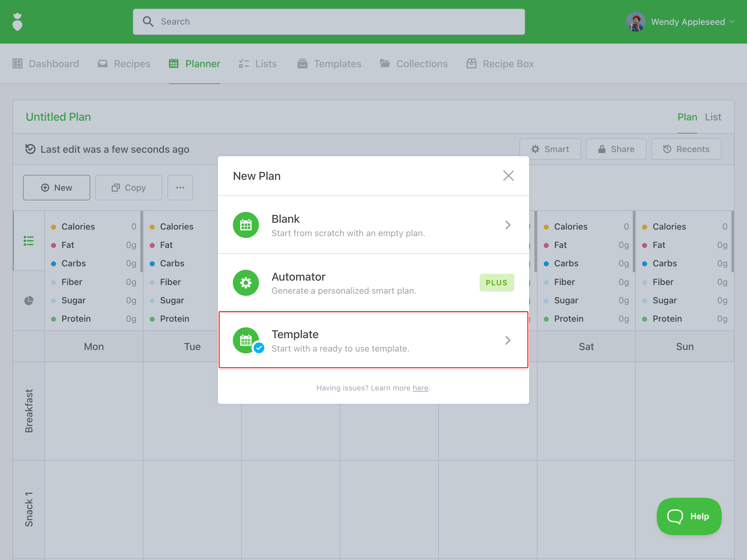Click the app logo icon in header
This screenshot has width=747, height=560.
tap(17, 22)
